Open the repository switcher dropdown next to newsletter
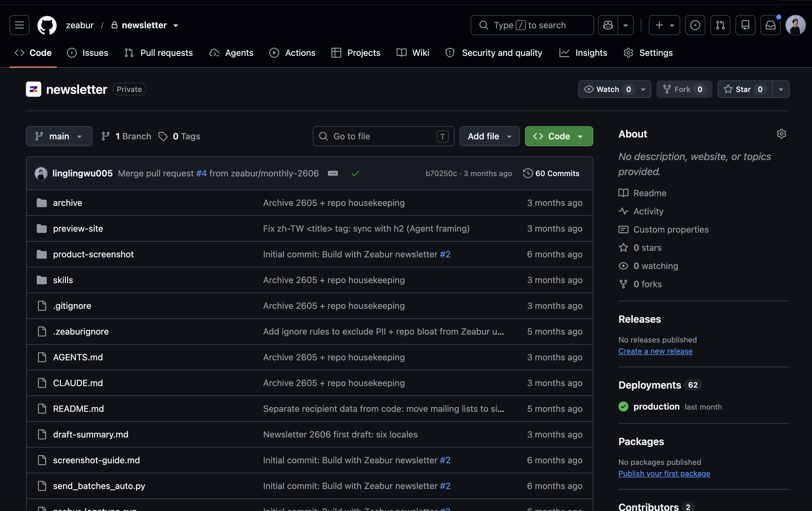Viewport: 812px width, 511px height. 176,25
